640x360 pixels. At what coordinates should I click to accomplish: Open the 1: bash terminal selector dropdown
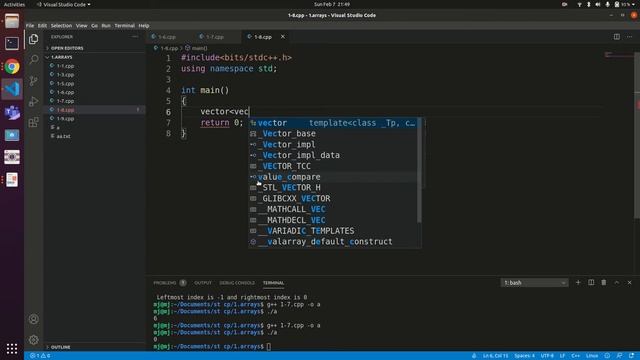pos(534,283)
